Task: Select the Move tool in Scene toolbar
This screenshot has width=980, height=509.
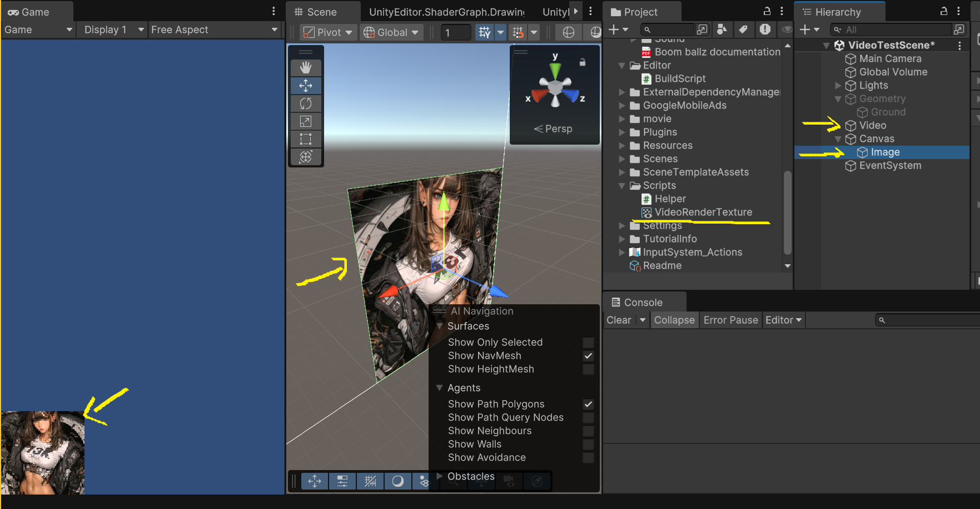Action: 306,86
